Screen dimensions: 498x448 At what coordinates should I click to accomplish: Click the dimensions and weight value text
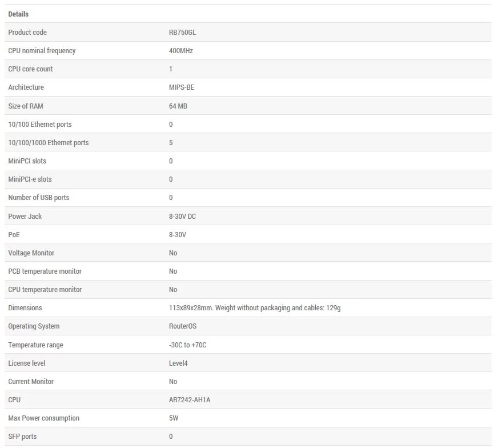pyautogui.click(x=255, y=308)
